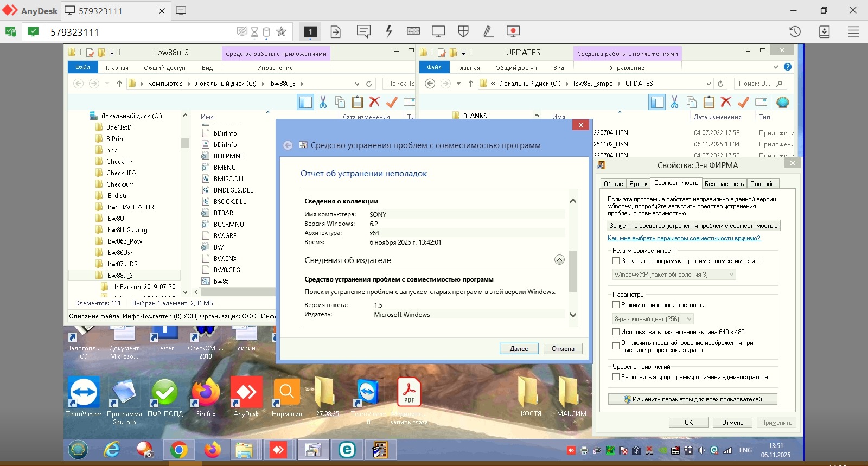
Task: Open the 'Ярлык' properties tab
Action: click(639, 184)
